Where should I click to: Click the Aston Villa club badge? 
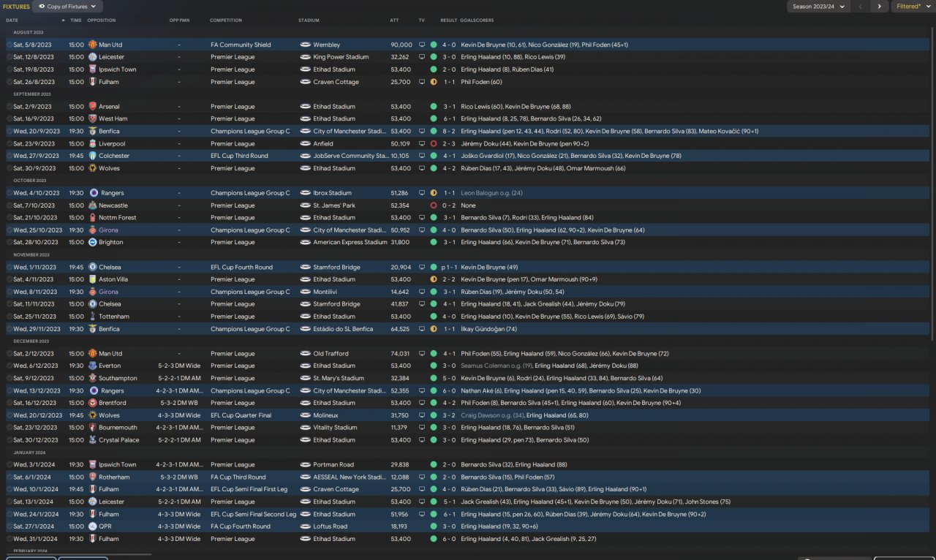tap(93, 279)
